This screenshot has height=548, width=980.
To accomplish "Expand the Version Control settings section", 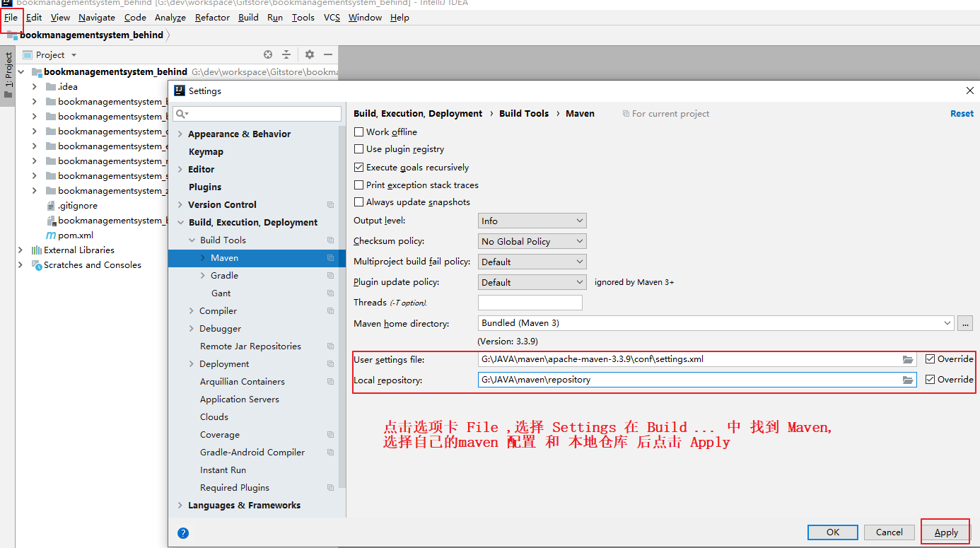I will click(180, 205).
